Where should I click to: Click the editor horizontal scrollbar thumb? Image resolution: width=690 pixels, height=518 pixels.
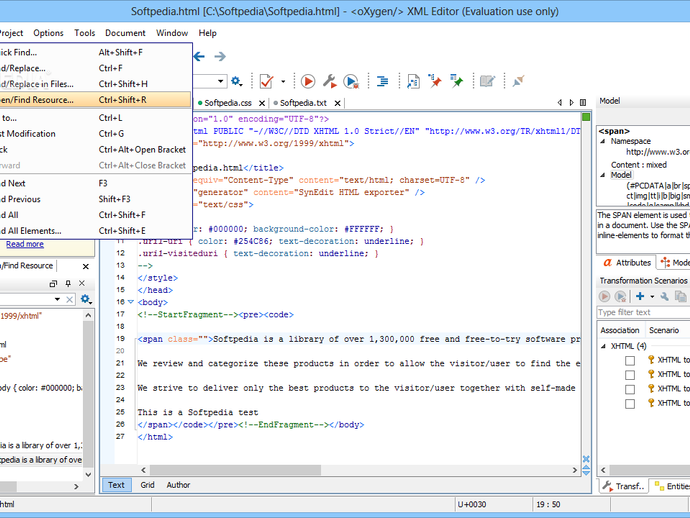click(235, 470)
